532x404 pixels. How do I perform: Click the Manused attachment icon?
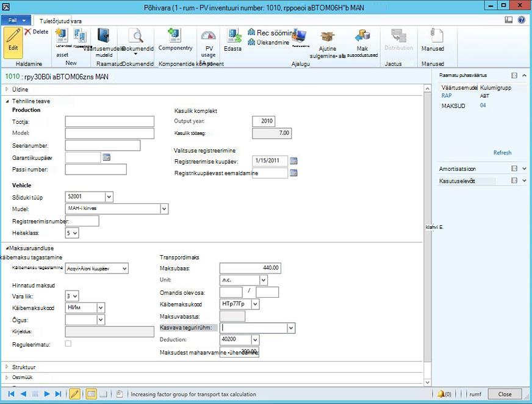(436, 35)
